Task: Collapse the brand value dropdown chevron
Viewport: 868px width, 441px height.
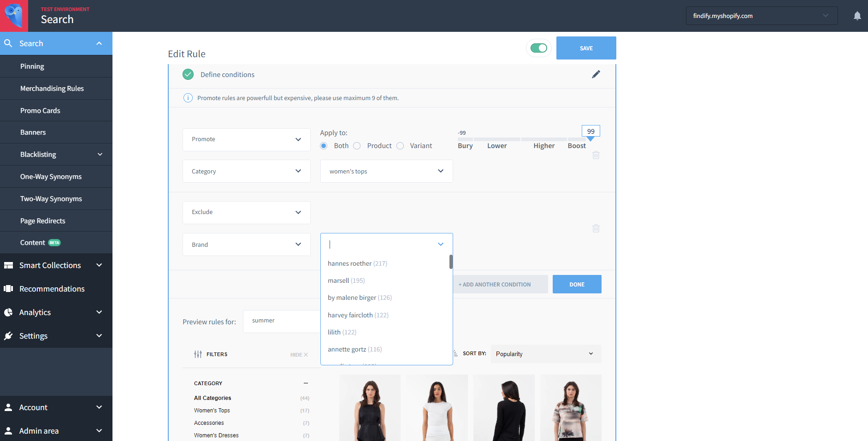Action: 441,244
